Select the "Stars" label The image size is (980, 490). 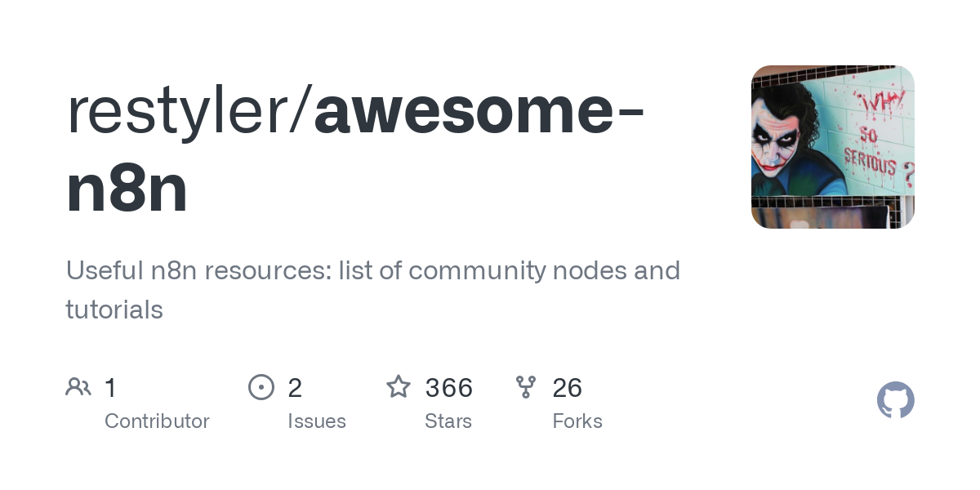coord(448,421)
